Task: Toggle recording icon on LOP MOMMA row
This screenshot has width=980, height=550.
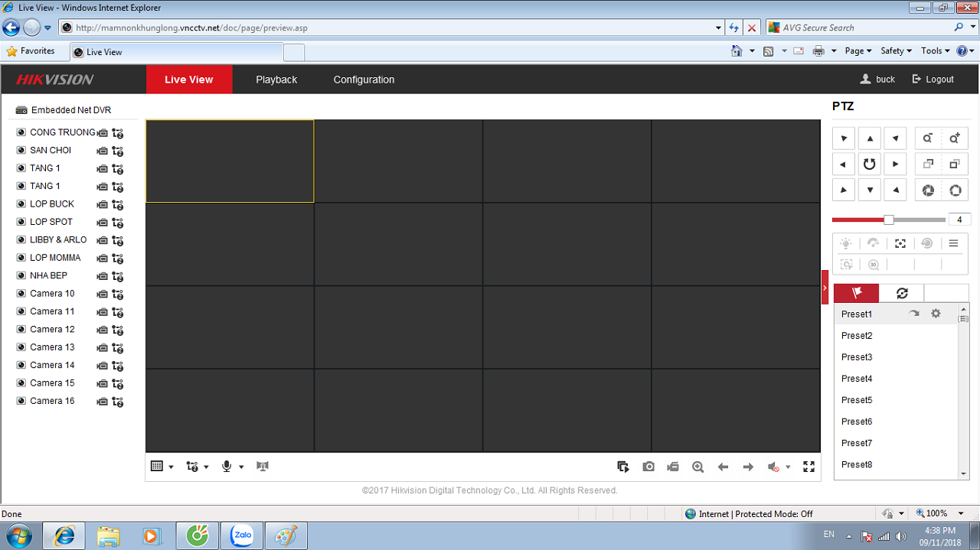Action: (102, 259)
